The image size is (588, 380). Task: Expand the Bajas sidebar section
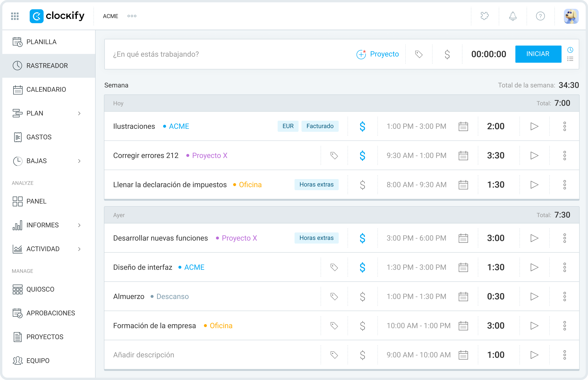[79, 161]
